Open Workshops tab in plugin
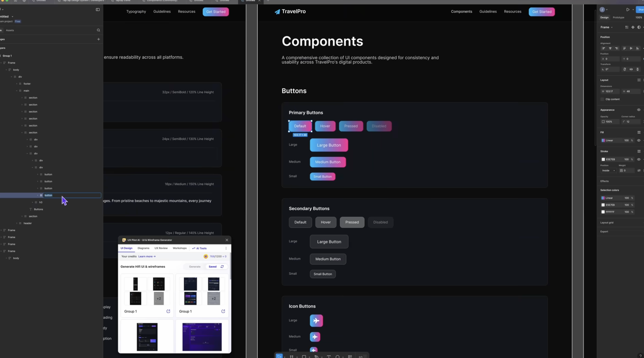Screen dimensions: 644x358 [x=180, y=248]
